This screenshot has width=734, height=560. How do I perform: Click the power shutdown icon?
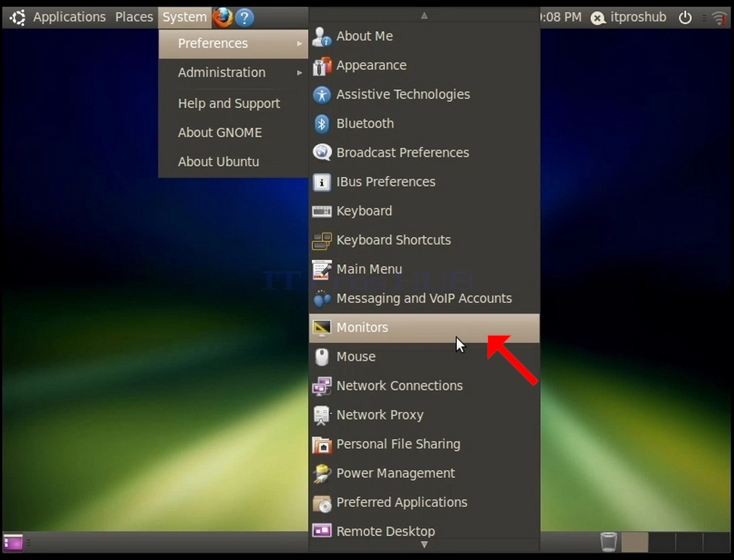[x=685, y=18]
